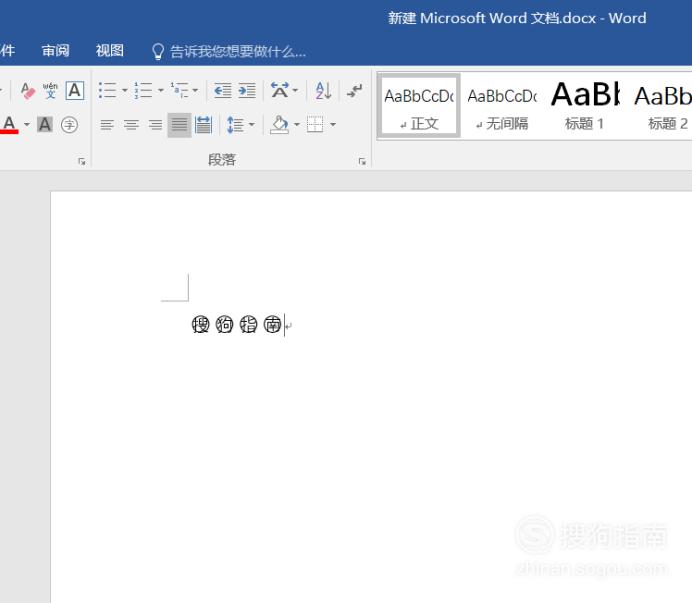Click the Multilevel List icon
Screen dimensions: 692x603
(x=180, y=90)
